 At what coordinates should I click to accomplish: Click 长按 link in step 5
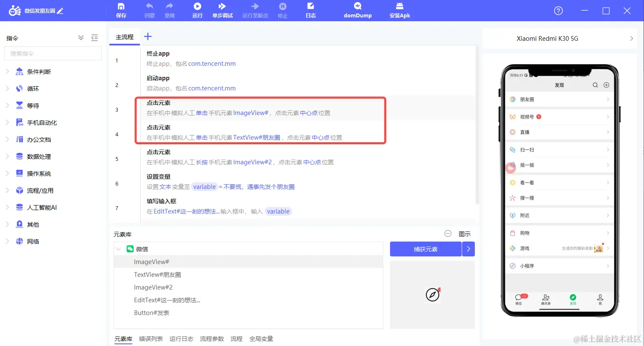(x=202, y=162)
